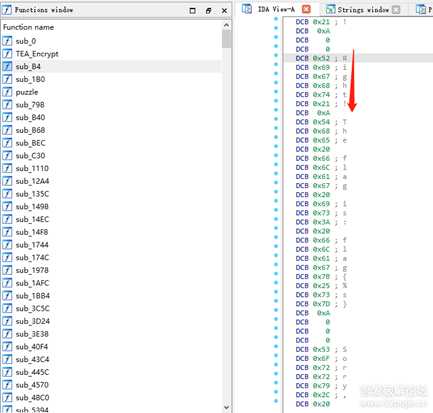Click DCB 0x2C ; , line

pyautogui.click(x=321, y=395)
